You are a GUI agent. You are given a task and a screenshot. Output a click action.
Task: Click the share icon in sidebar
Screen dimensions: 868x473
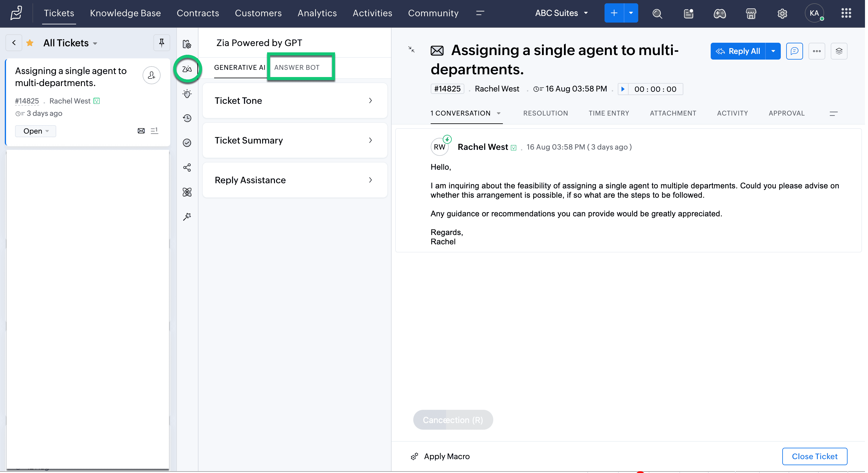pos(187,168)
